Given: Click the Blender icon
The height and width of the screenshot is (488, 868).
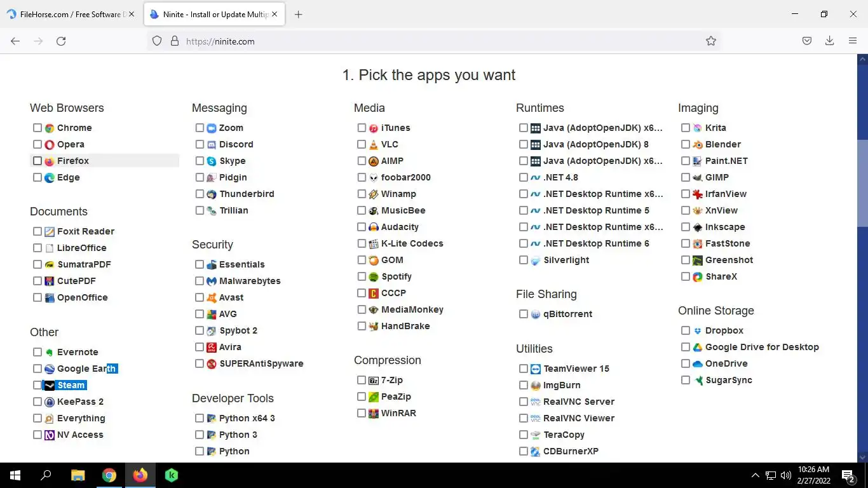Looking at the screenshot, I should (x=698, y=144).
